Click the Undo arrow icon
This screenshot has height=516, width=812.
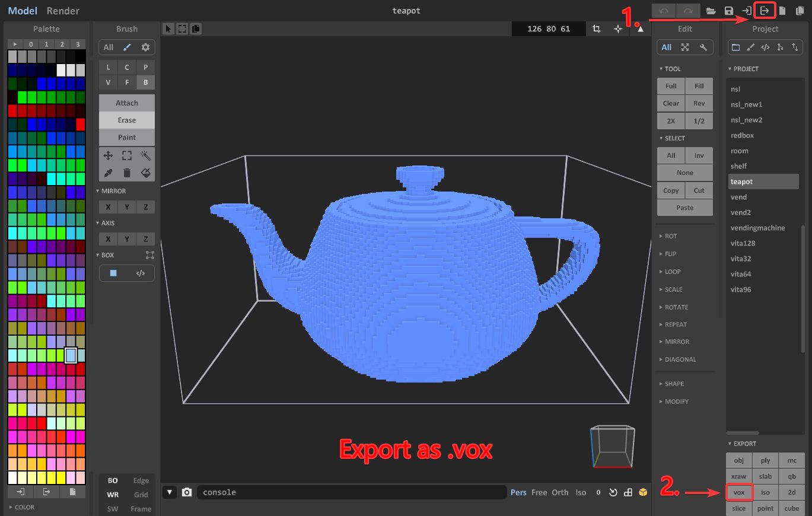click(x=664, y=10)
